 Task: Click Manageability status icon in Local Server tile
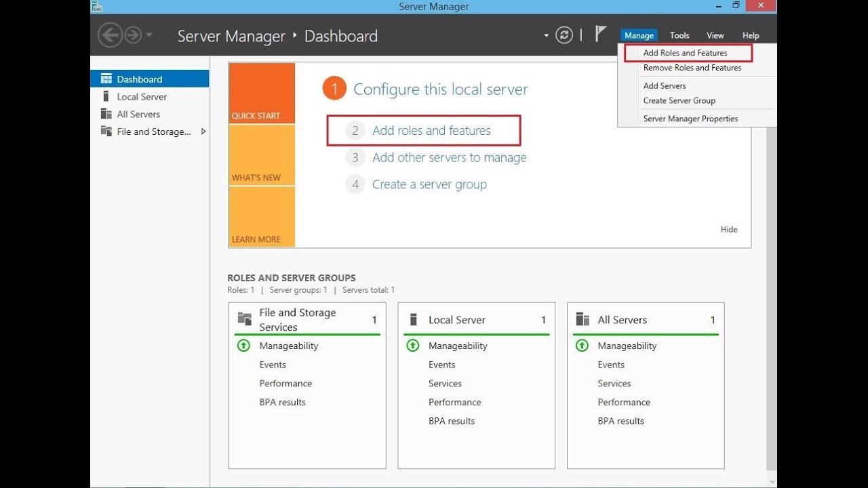pos(413,346)
